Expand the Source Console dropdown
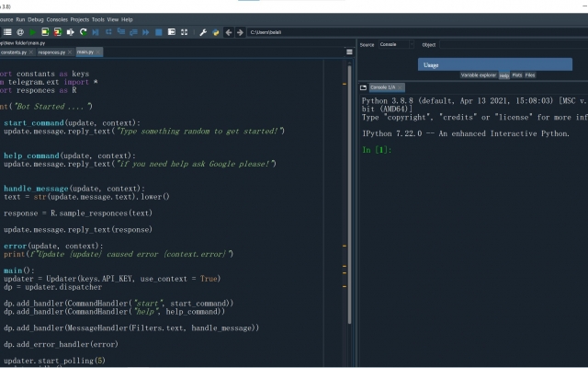Screen dimensions: 588x368 click(396, 44)
